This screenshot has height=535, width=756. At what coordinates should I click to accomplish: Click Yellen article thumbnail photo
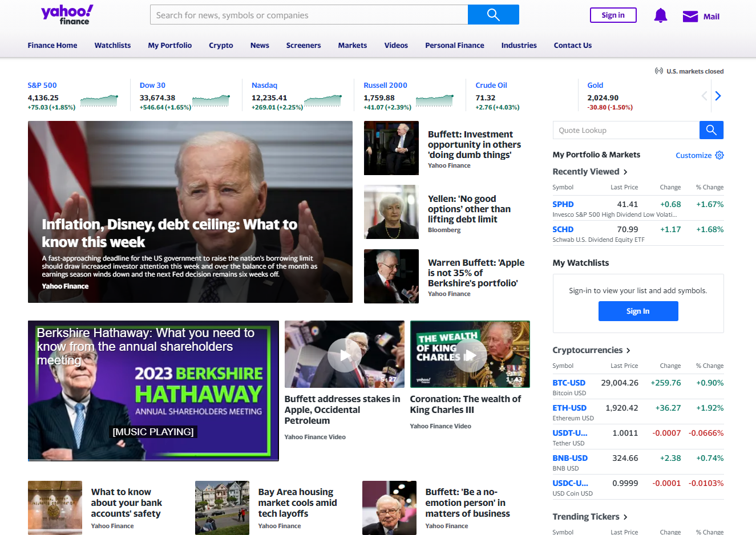[391, 212]
